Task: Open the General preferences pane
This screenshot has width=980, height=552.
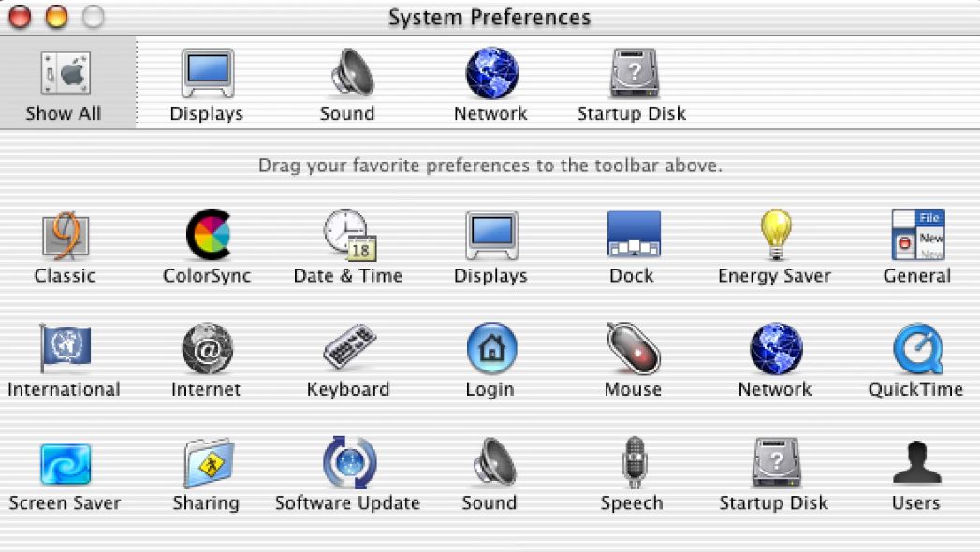Action: tap(918, 234)
